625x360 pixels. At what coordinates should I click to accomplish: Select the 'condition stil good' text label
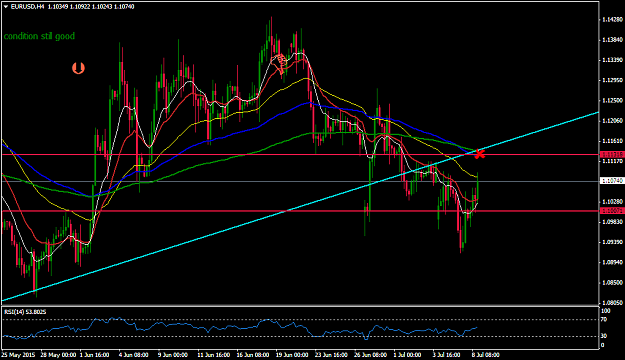pyautogui.click(x=39, y=36)
